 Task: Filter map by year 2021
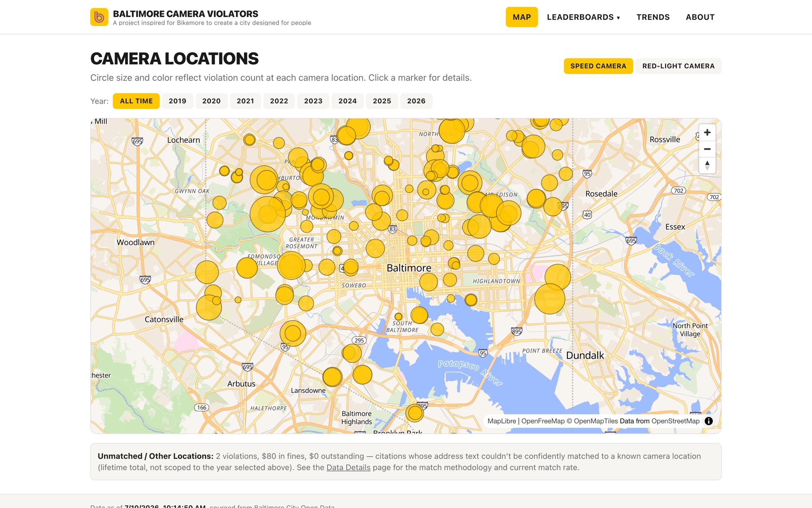245,101
